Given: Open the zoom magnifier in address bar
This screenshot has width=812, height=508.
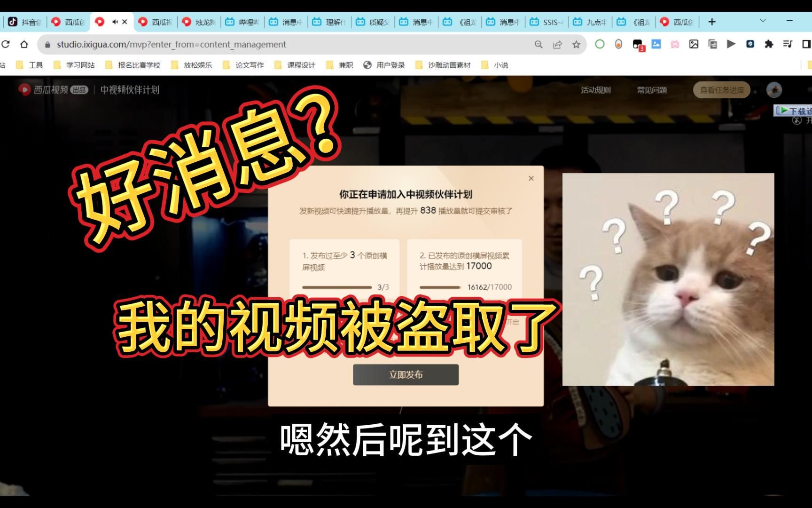Looking at the screenshot, I should point(539,44).
